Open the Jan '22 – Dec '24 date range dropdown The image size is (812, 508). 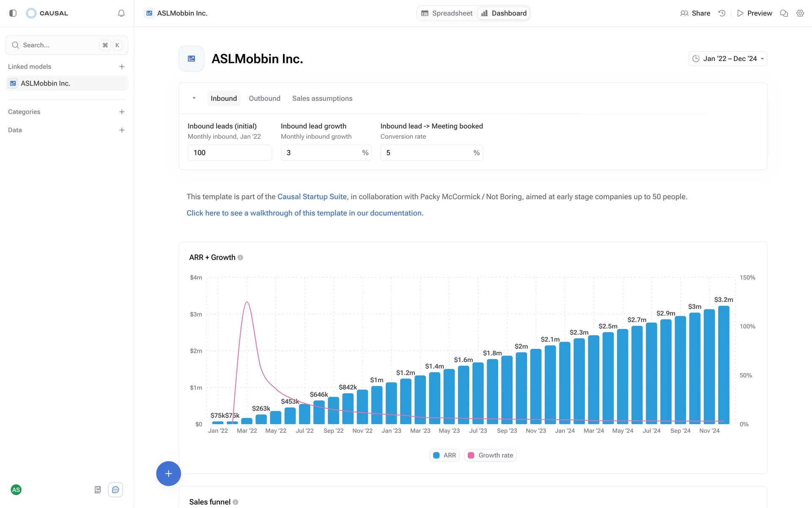coord(728,58)
